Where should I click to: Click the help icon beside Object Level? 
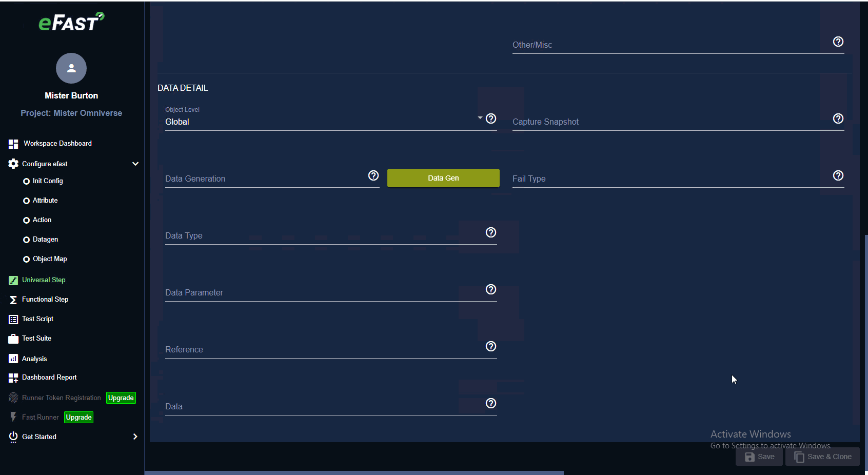pos(491,118)
